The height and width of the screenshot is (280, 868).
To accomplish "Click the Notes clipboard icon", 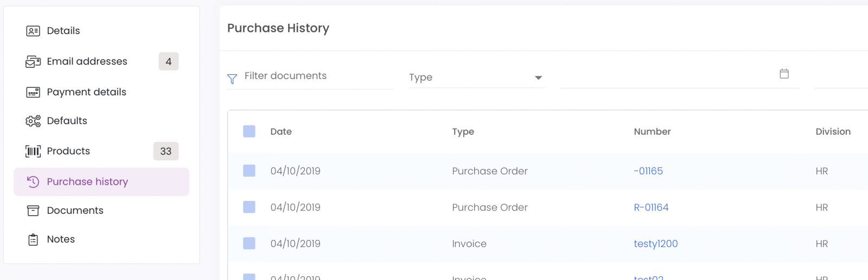I will (33, 239).
